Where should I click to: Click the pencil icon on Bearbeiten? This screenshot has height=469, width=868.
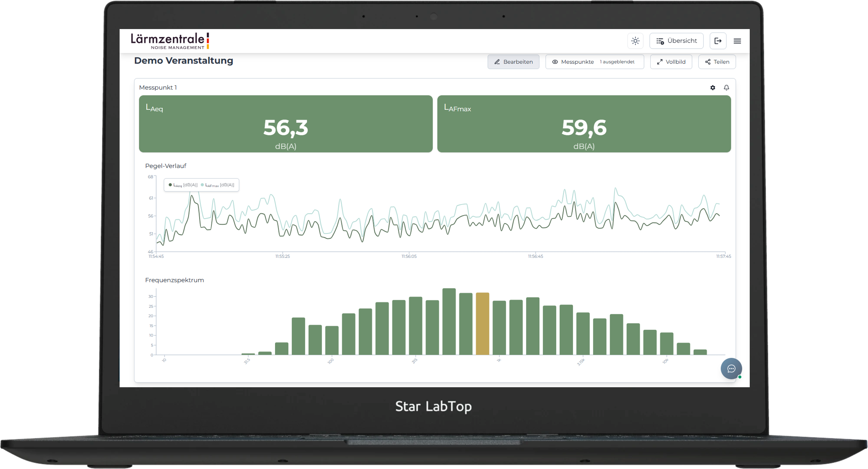coord(497,62)
